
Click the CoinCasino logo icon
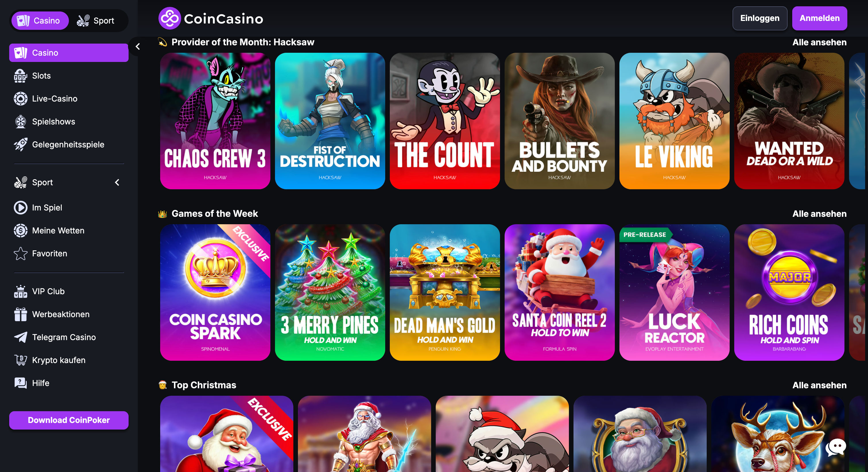pyautogui.click(x=170, y=19)
